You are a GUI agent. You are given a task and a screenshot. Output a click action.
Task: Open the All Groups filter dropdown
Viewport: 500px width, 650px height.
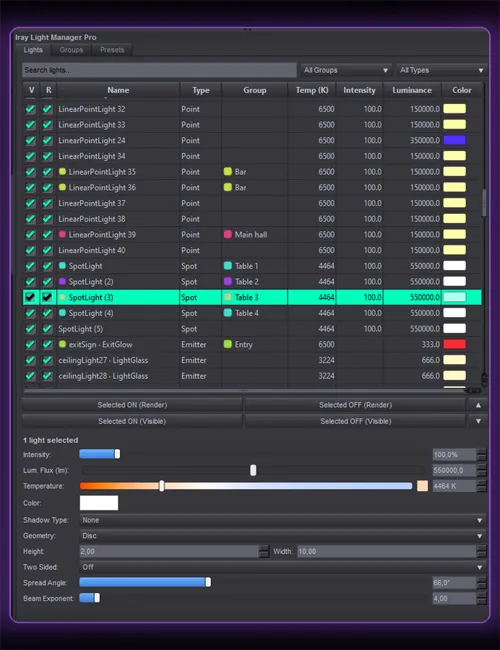click(x=346, y=70)
